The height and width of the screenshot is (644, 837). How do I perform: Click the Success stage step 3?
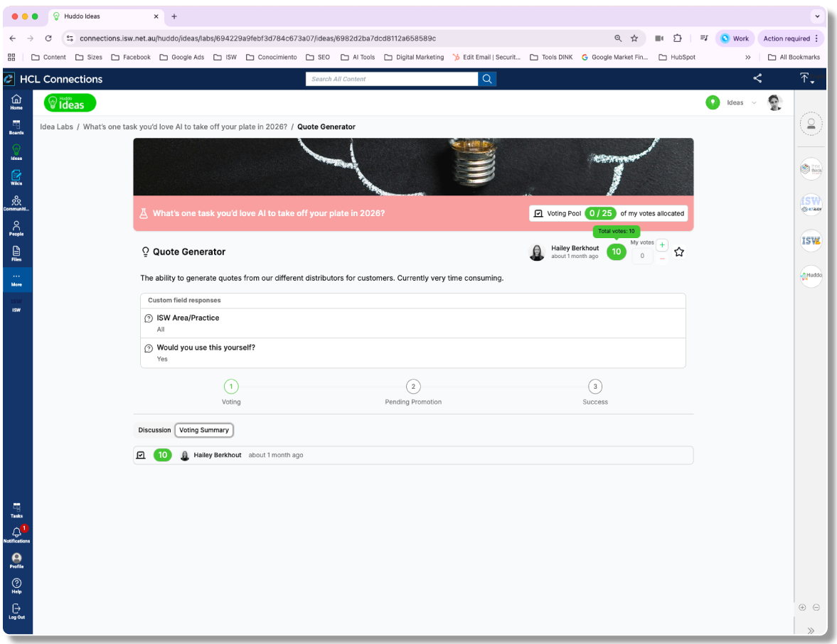(595, 387)
